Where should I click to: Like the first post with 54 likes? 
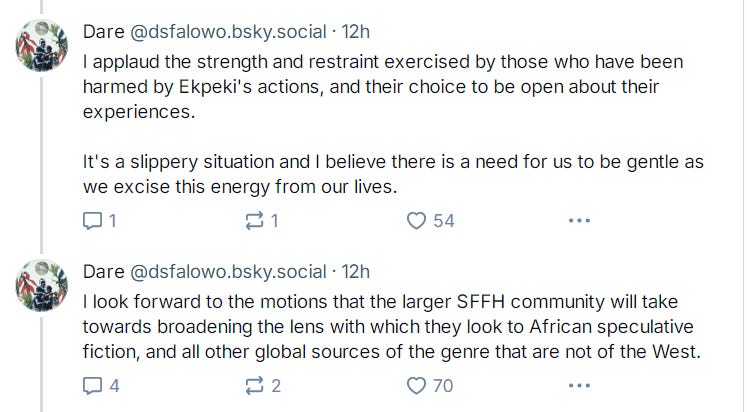[417, 221]
